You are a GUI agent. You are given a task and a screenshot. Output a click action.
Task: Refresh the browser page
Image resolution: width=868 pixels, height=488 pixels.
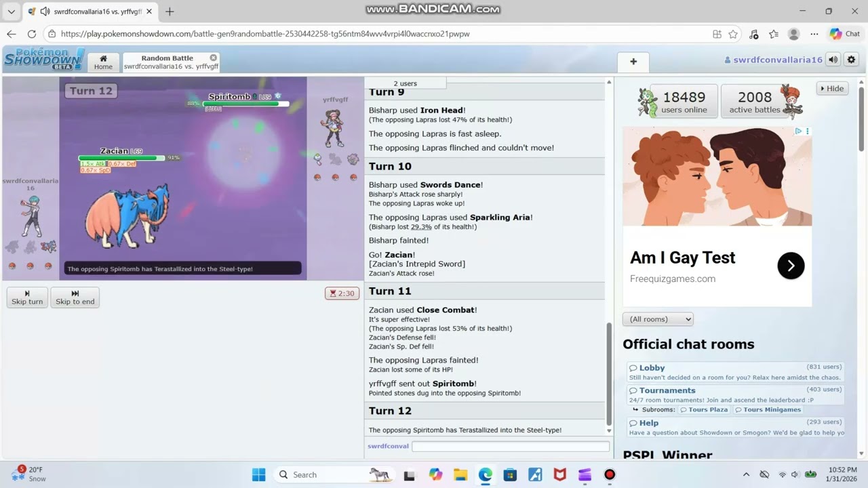point(31,34)
